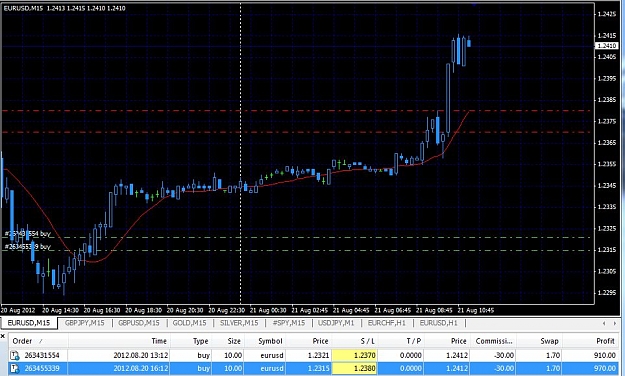
Task: Click the T / P column header
Action: pos(401,341)
